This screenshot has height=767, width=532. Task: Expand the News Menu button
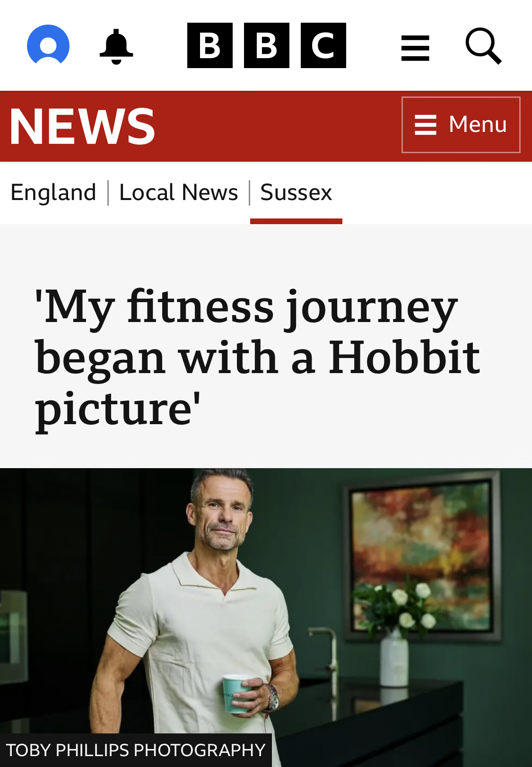[461, 125]
